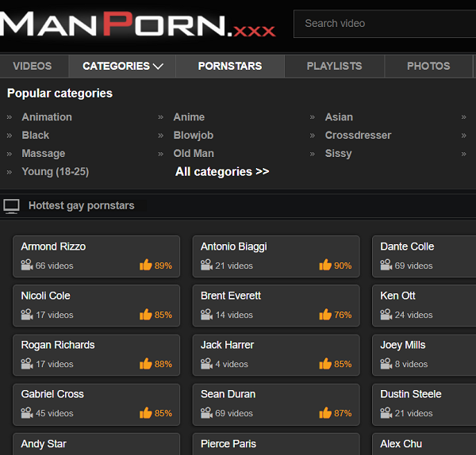The height and width of the screenshot is (455, 476).
Task: Click the thumbs-up icon in Nicoli Cole card
Action: 146,314
